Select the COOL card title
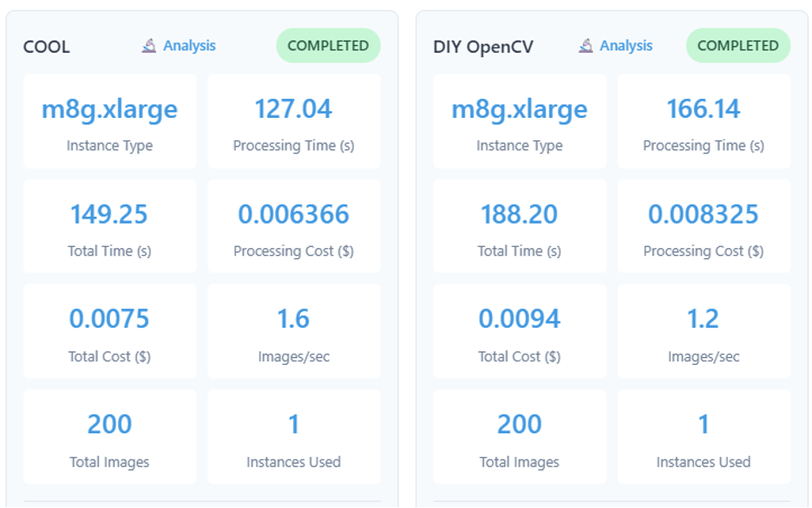 click(46, 47)
